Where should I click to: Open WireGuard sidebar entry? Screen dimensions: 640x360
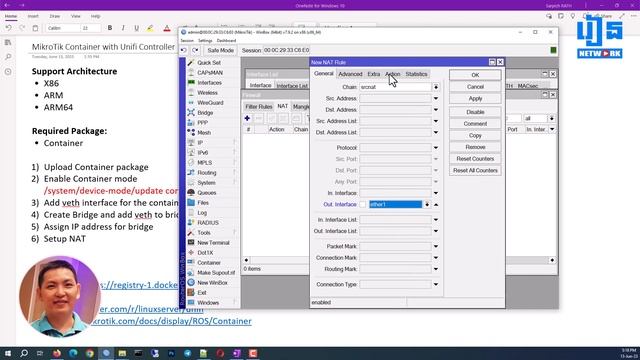tap(210, 102)
